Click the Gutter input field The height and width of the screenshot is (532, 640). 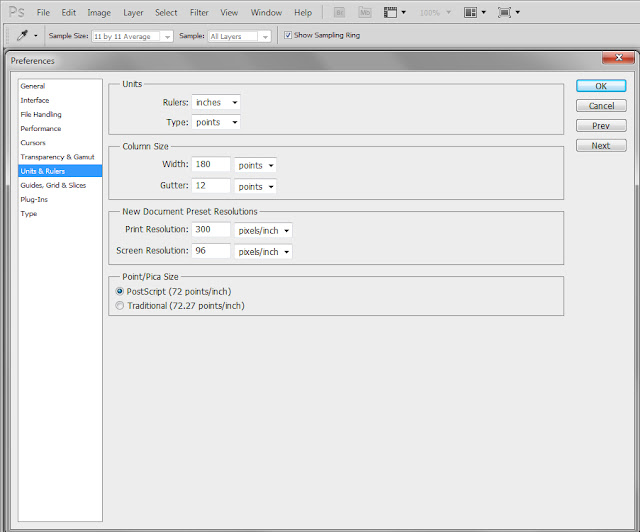[x=211, y=185]
